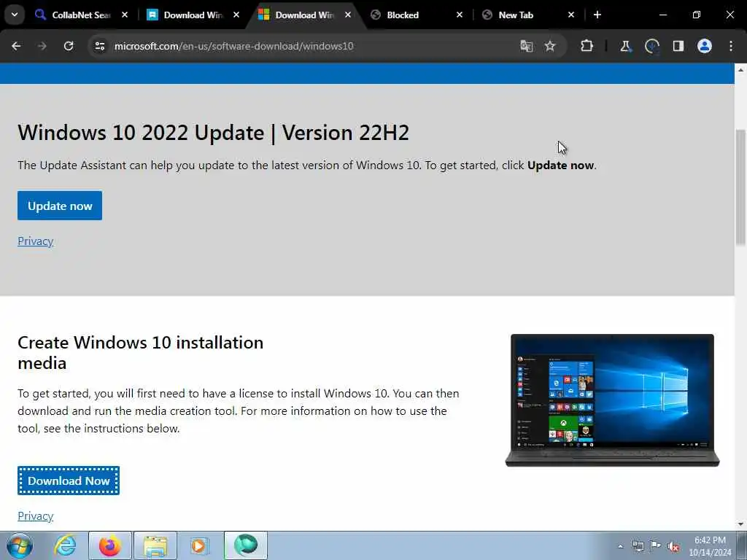
Task: Close the first Download Win tab
Action: (x=236, y=15)
